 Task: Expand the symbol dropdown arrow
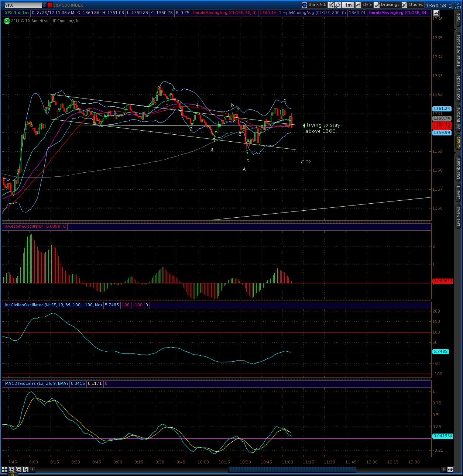(44, 5)
